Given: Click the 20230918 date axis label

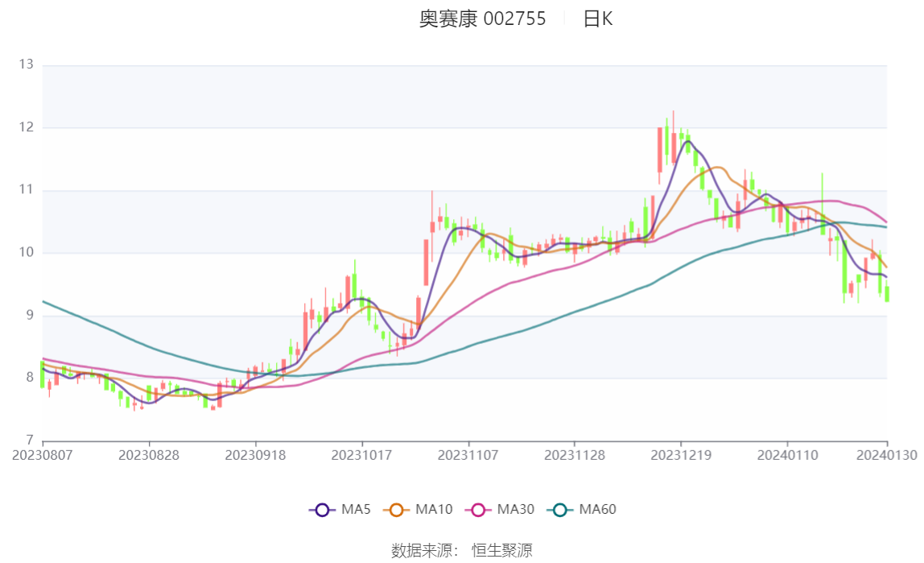Looking at the screenshot, I should [x=256, y=456].
